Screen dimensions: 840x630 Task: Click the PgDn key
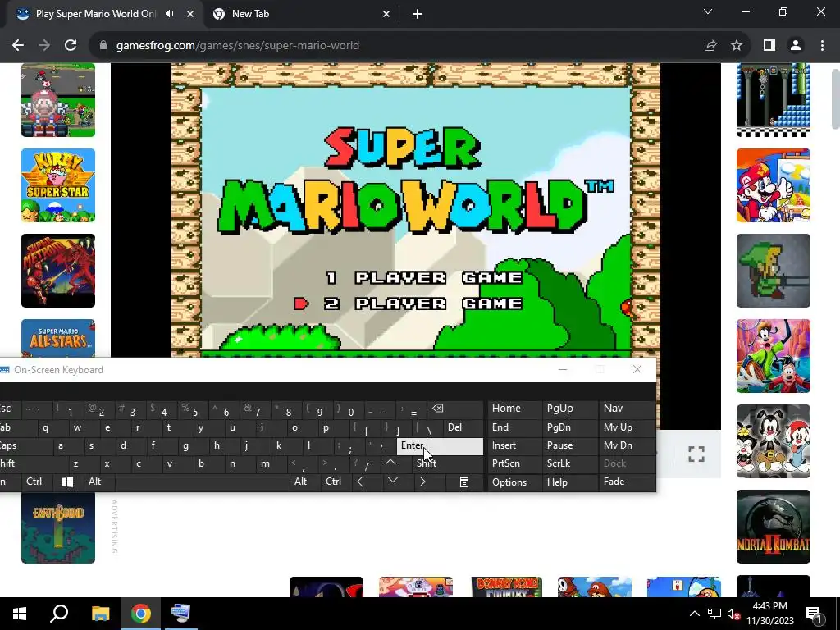click(x=569, y=427)
